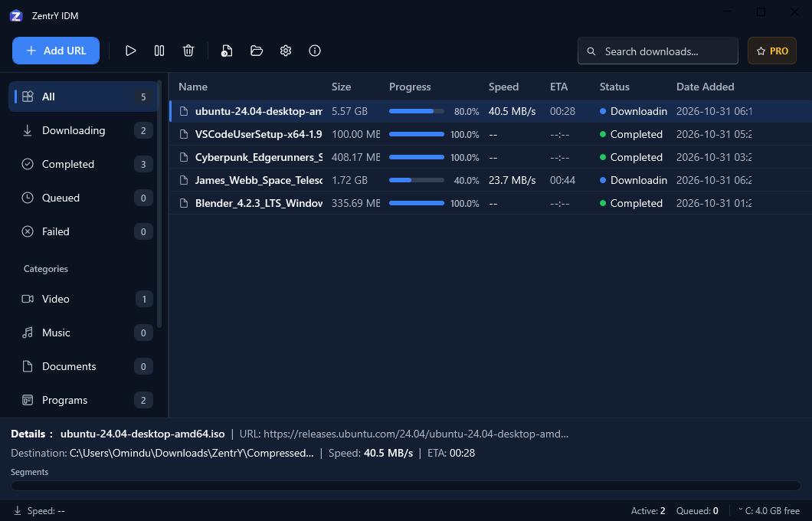The image size is (812, 521).
Task: Click the Documents page icon in sidebar
Action: click(28, 366)
